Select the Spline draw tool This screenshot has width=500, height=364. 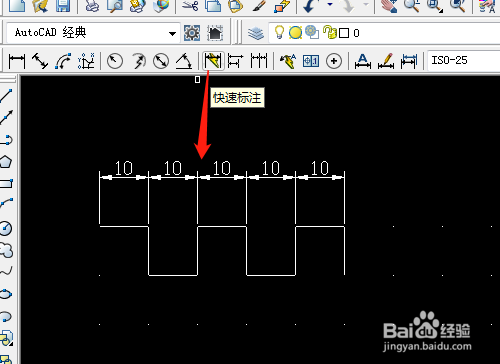click(x=7, y=271)
